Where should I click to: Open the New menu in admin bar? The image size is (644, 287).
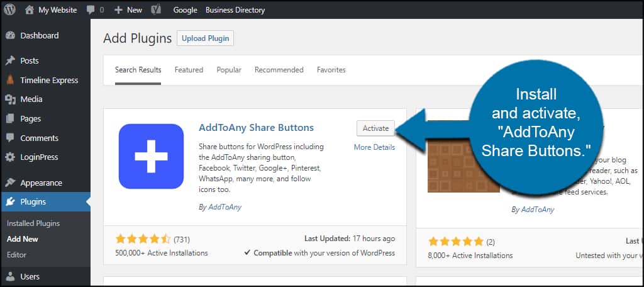point(135,10)
